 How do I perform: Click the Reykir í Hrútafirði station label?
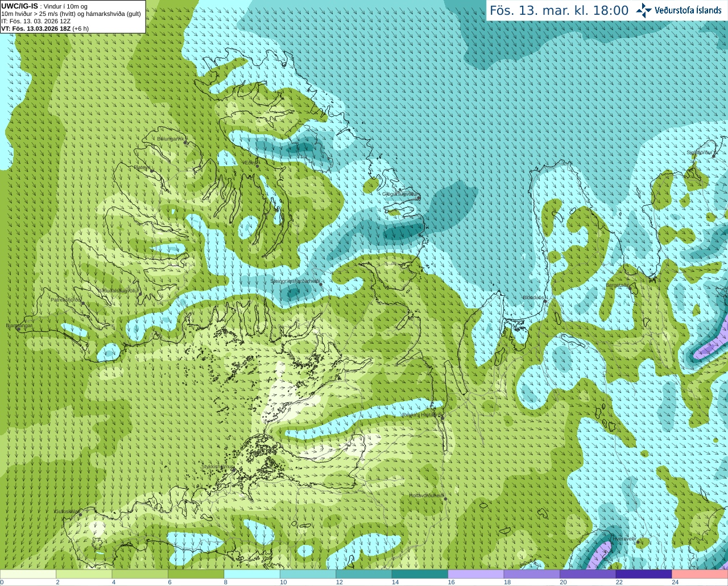coord(421,415)
